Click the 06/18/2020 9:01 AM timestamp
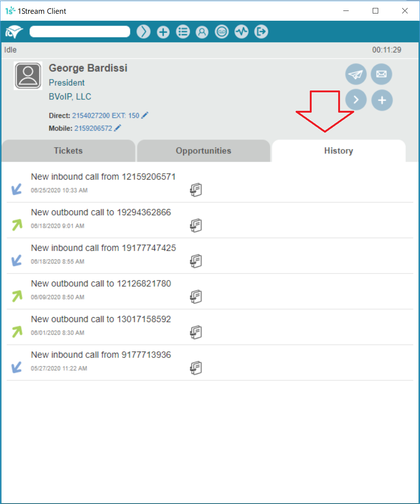 pyautogui.click(x=57, y=226)
